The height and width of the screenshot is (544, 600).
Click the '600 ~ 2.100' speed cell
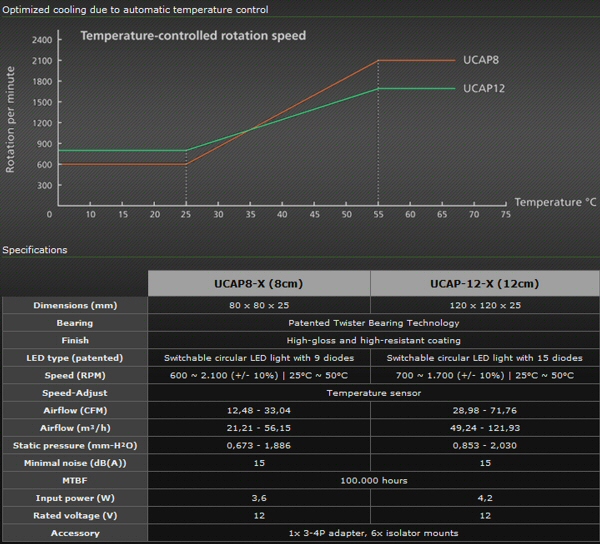[259, 375]
